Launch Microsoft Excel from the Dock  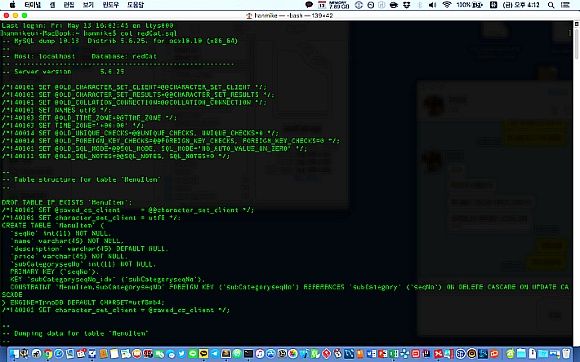pyautogui.click(x=394, y=354)
